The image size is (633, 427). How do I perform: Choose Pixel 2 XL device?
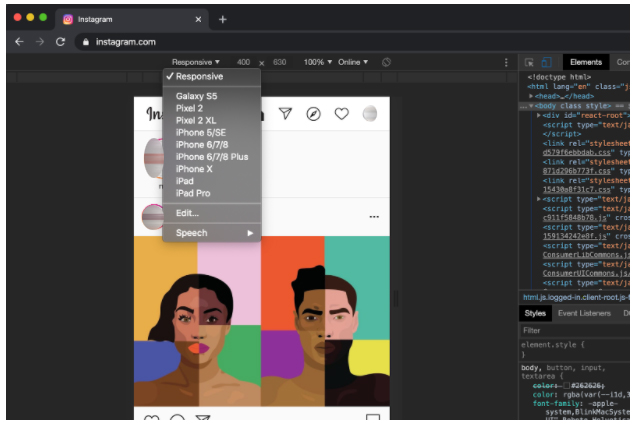(212, 120)
